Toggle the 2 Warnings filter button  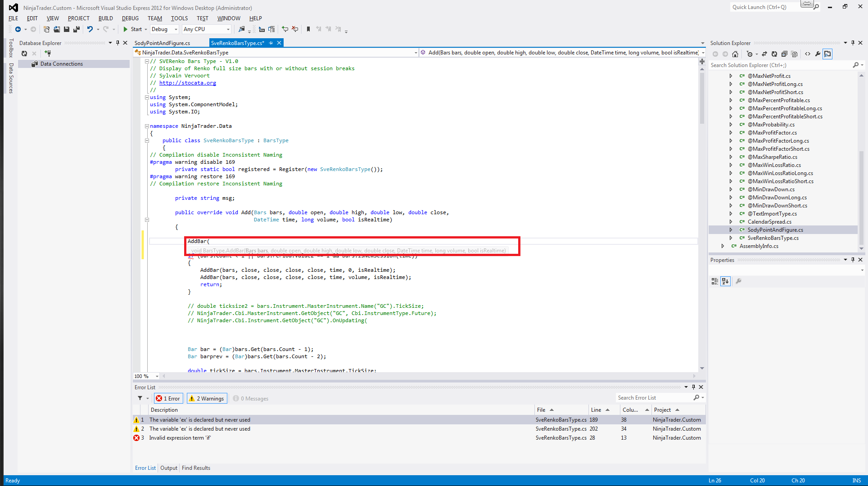207,398
